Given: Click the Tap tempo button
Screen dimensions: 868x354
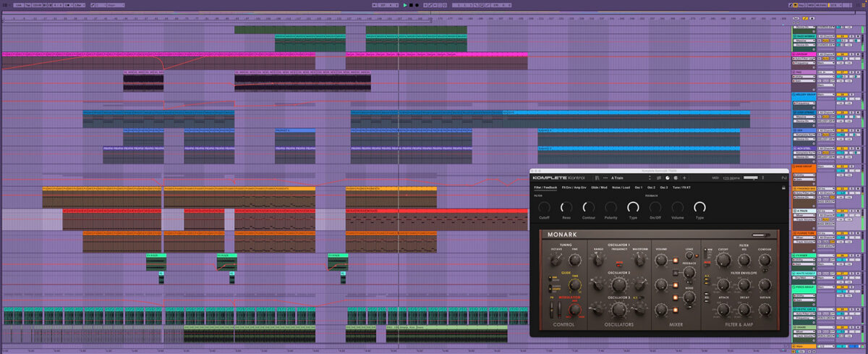Looking at the screenshot, I should click(x=27, y=5).
